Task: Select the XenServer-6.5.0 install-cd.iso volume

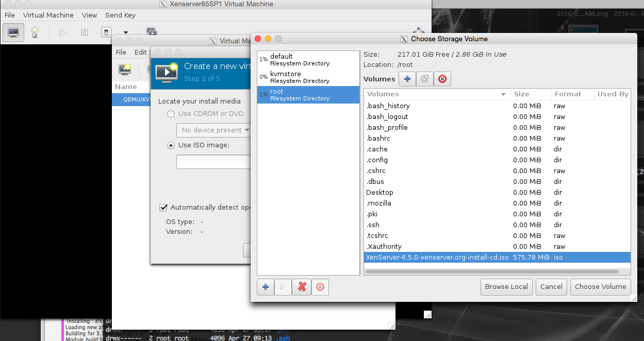Action: (497, 257)
